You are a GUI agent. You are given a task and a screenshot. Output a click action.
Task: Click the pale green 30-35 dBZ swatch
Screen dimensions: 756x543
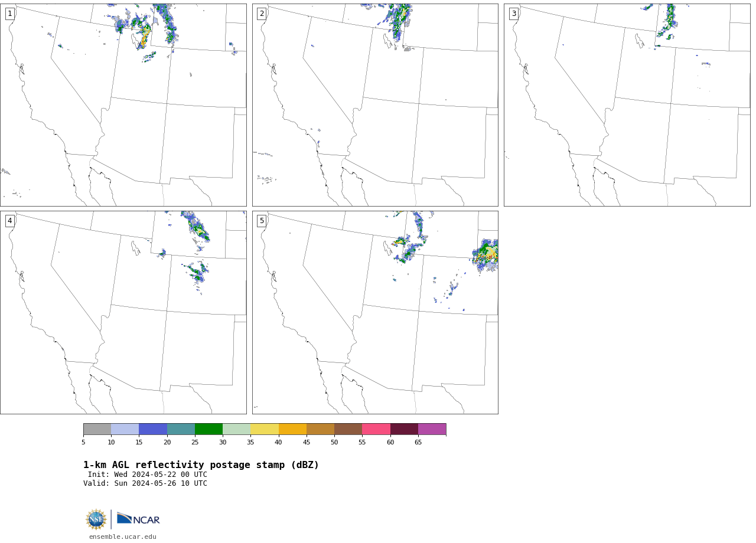(236, 429)
